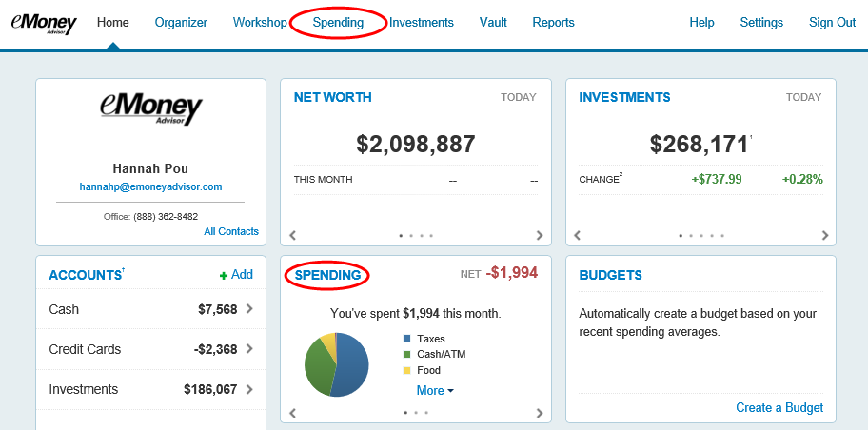Go to next Net Worth slide arrow
Image resolution: width=868 pixels, height=430 pixels.
(x=540, y=235)
